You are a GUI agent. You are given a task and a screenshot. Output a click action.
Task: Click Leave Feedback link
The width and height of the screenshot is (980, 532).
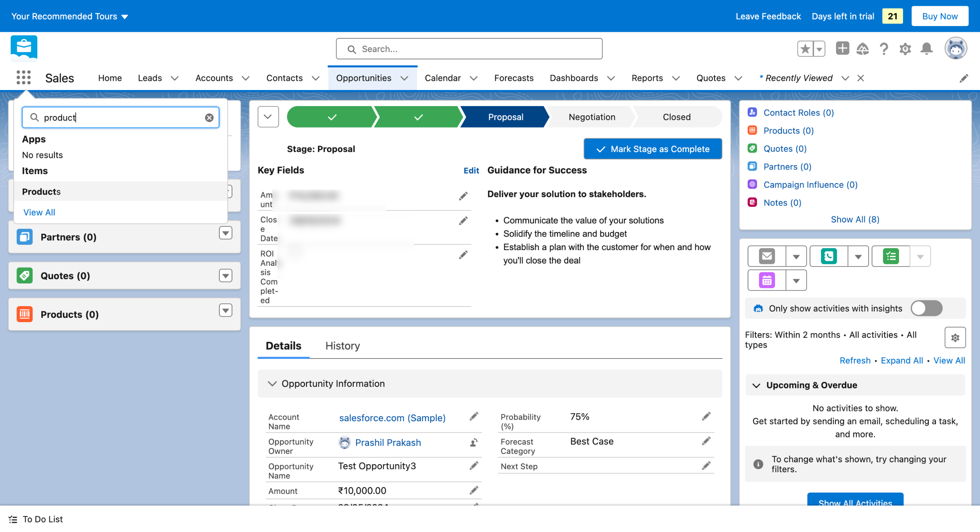click(768, 16)
